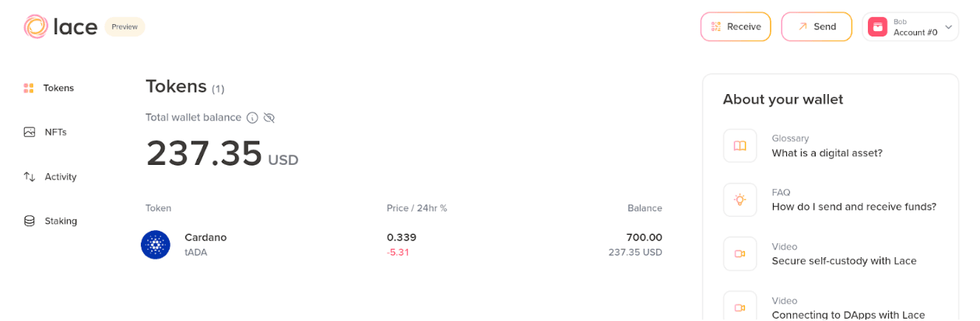980x321 pixels.
Task: Click the info icon beside Total wallet balance
Action: point(252,117)
